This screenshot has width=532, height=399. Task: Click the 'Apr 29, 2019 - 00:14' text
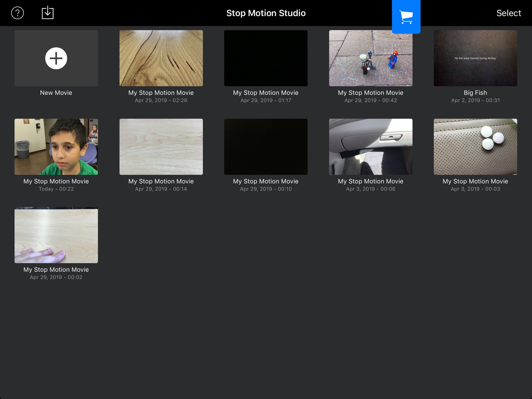pyautogui.click(x=161, y=189)
